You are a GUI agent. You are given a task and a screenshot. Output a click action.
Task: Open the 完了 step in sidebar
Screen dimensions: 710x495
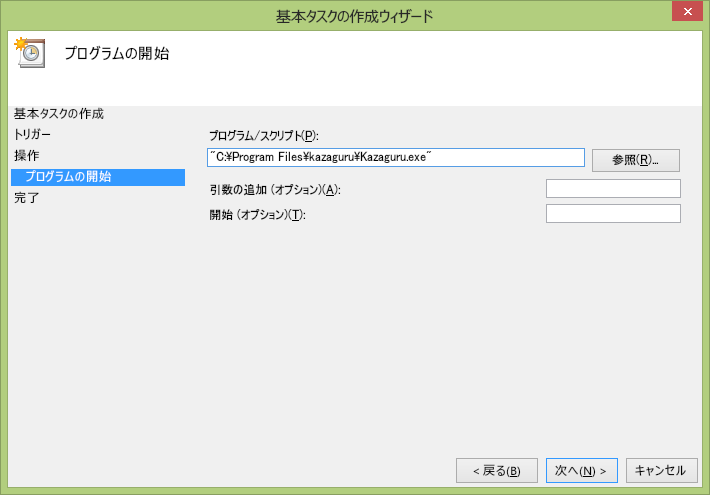coord(27,198)
